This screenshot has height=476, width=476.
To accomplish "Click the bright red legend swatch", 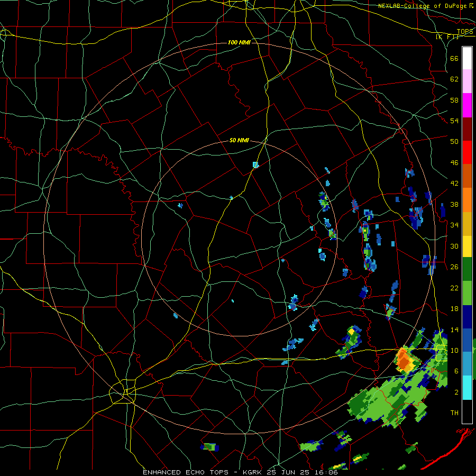I will (467, 152).
